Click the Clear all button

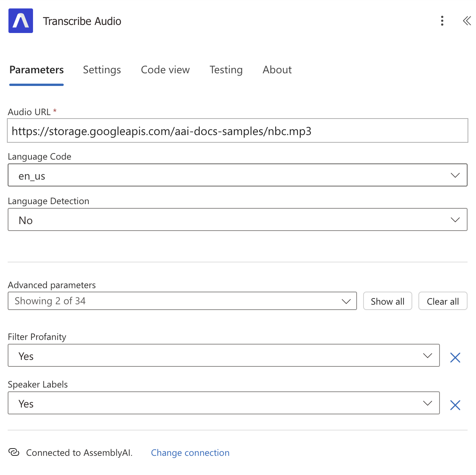point(443,301)
